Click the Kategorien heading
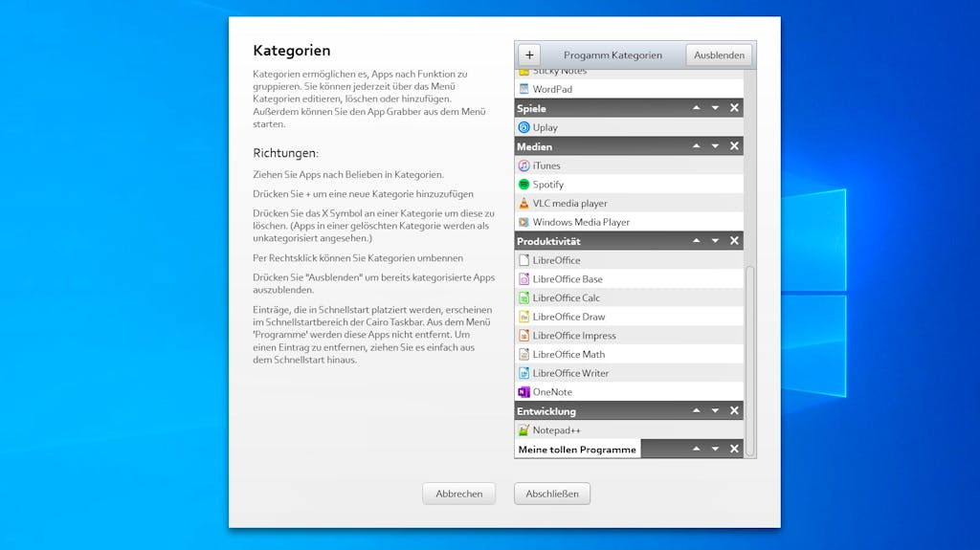This screenshot has height=550, width=980. pos(291,51)
